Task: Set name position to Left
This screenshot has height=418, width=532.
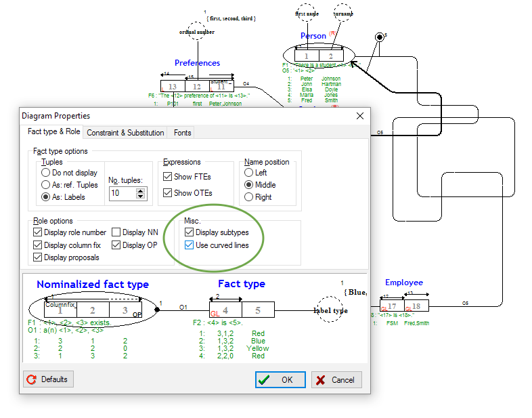Action: [249, 173]
